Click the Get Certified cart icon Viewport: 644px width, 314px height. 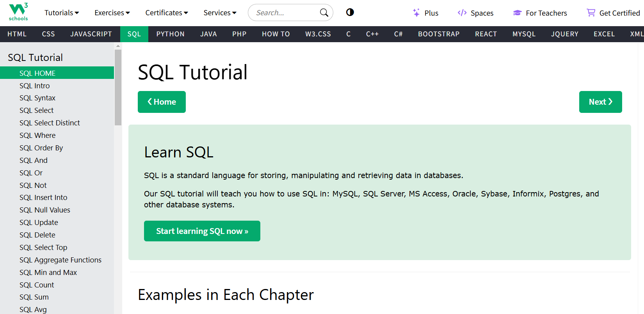(591, 13)
